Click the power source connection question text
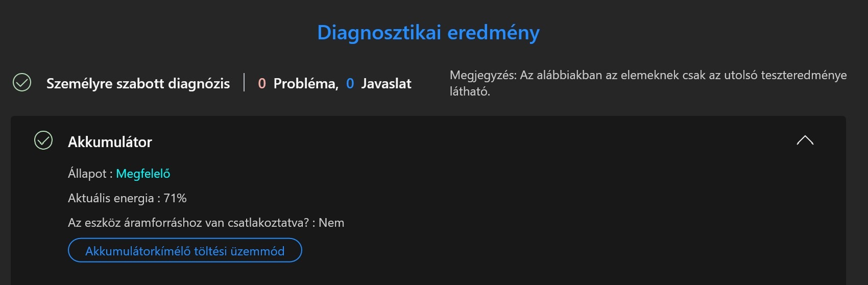Screen dimensions: 868x285 tap(188, 223)
